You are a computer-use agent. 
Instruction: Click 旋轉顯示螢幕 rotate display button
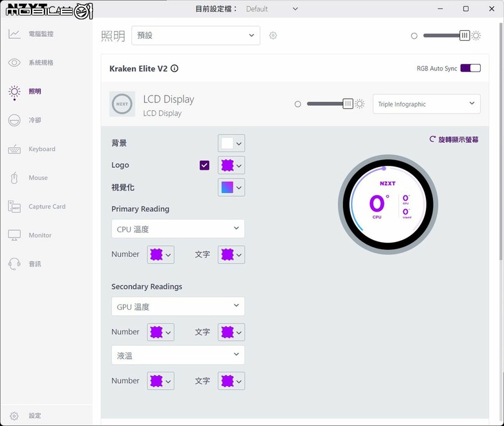click(454, 139)
